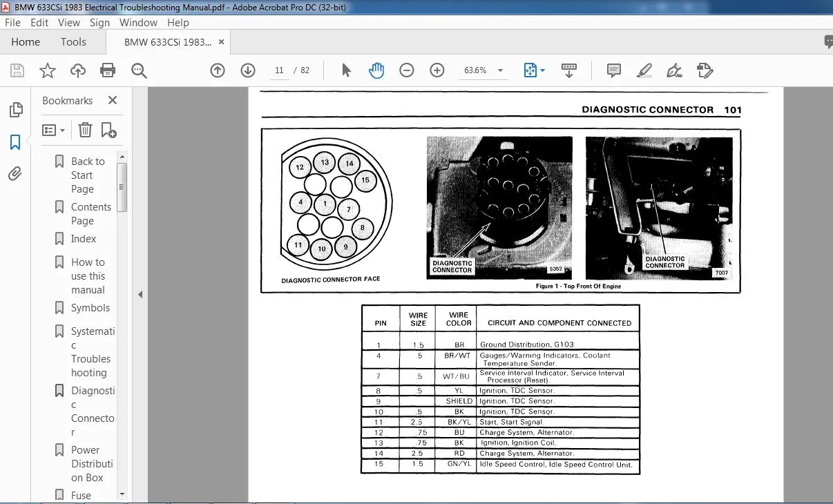The image size is (833, 504).
Task: Click bookmarks scrollbar up arrow
Action: pyautogui.click(x=122, y=157)
